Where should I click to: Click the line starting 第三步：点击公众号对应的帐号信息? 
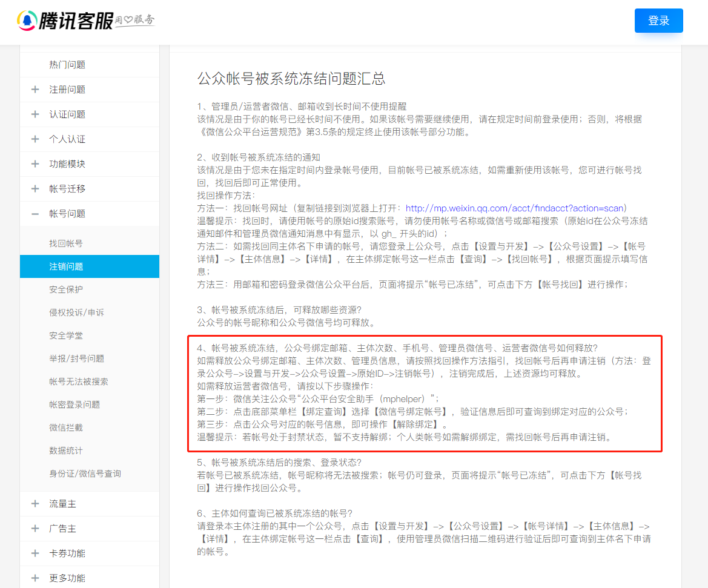click(322, 424)
